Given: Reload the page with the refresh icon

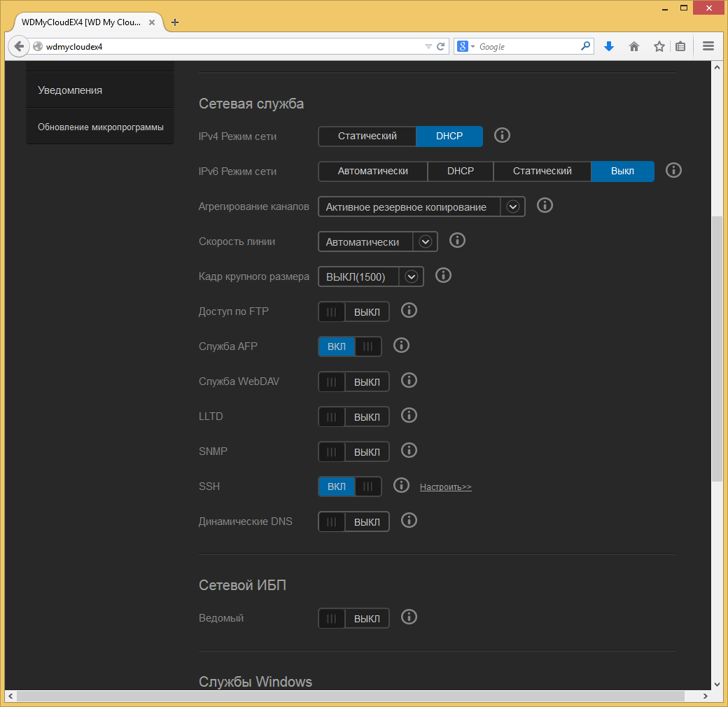Looking at the screenshot, I should [x=440, y=46].
